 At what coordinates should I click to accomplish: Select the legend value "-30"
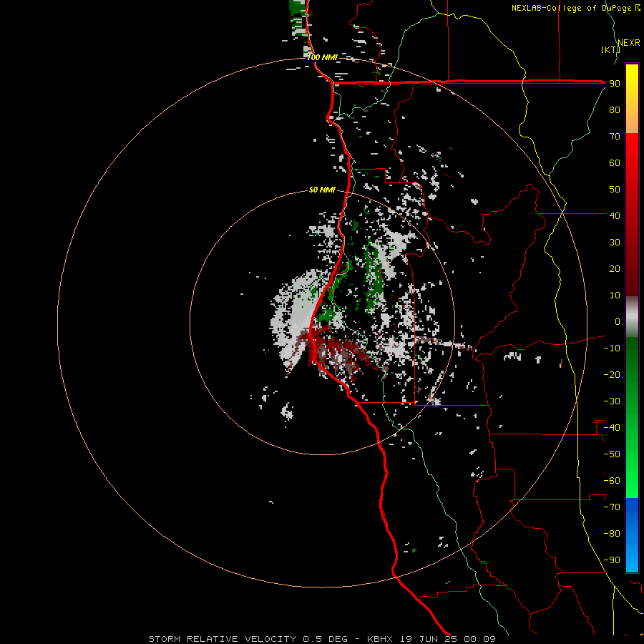coord(612,401)
